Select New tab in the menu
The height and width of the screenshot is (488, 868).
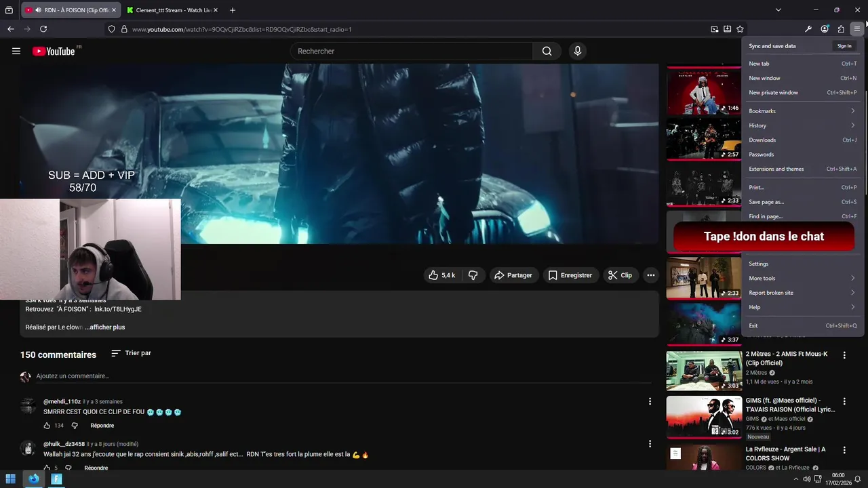[802, 64]
